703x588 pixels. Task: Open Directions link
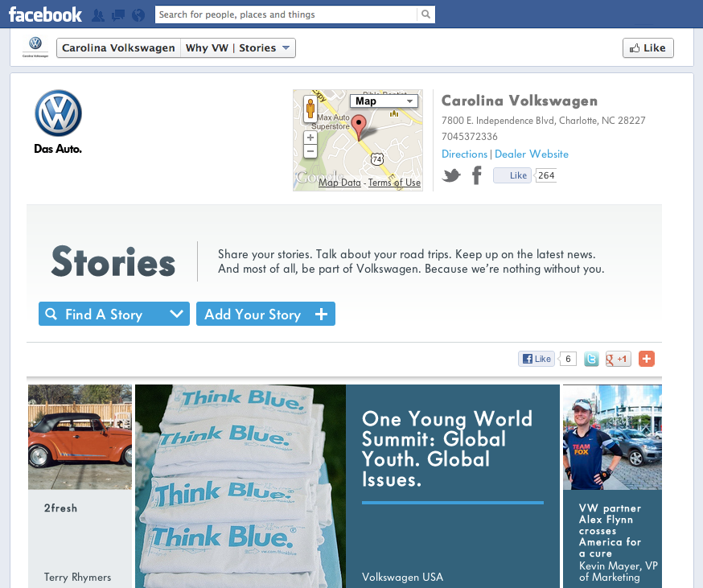coord(464,154)
